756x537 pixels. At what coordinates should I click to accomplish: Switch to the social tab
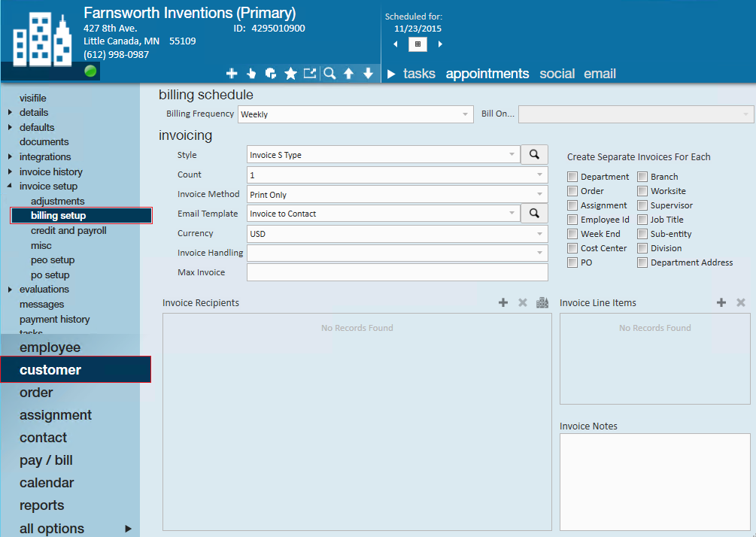(557, 74)
